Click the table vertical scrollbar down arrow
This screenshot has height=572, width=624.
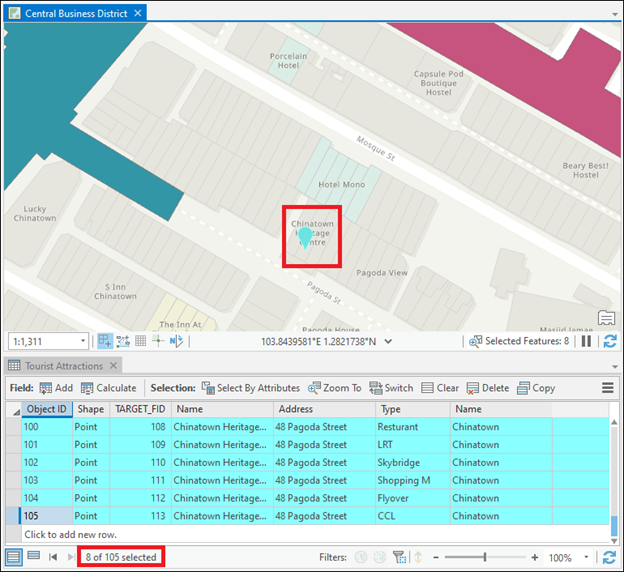[614, 541]
